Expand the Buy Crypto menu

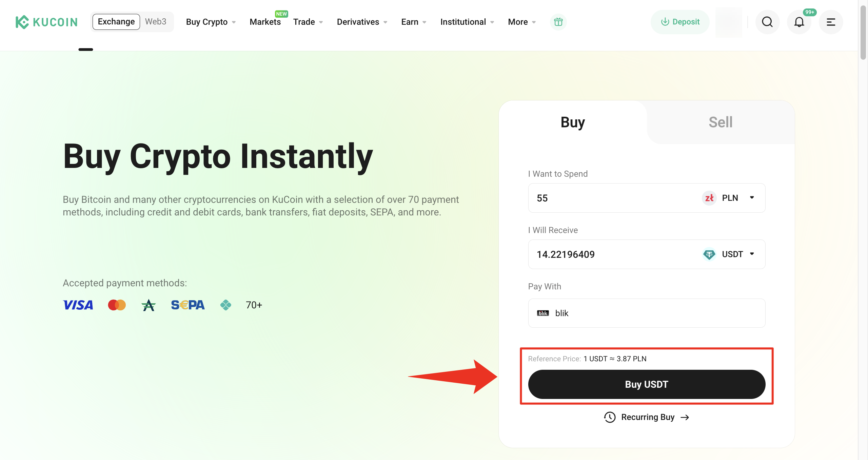pos(211,22)
